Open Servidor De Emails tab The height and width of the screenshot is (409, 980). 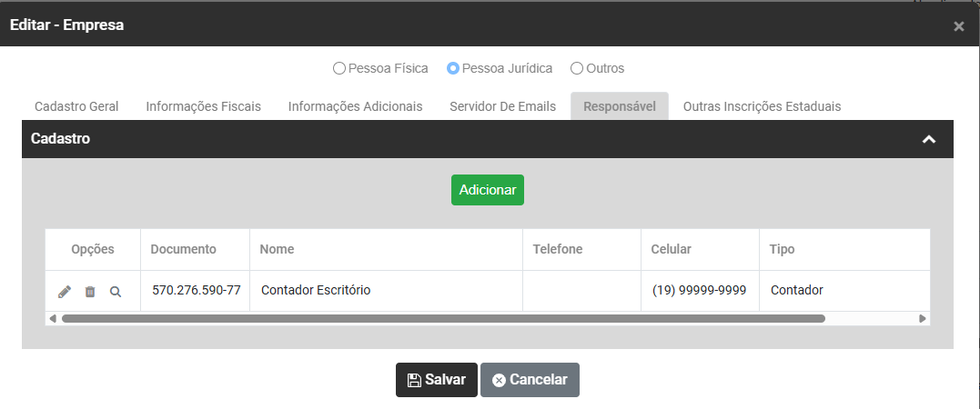[502, 106]
